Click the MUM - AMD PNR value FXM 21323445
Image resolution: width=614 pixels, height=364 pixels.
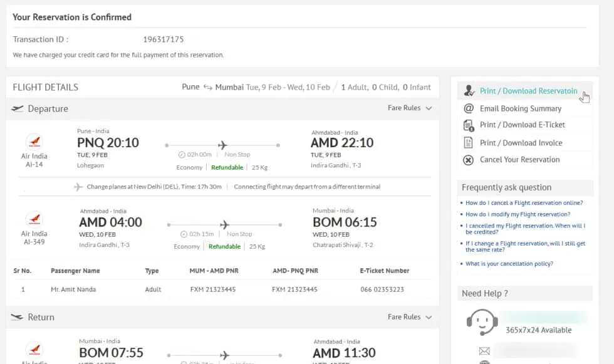[213, 289]
